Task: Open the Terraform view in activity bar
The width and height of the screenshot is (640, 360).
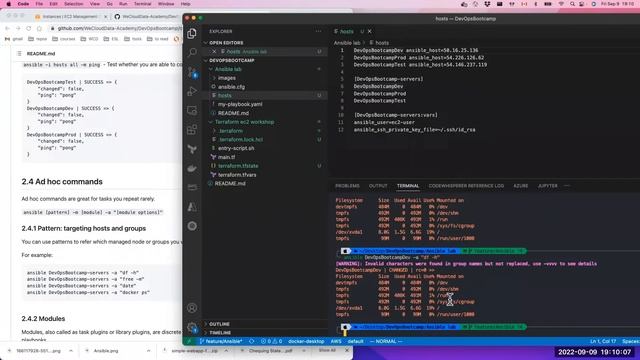Action: click(192, 149)
